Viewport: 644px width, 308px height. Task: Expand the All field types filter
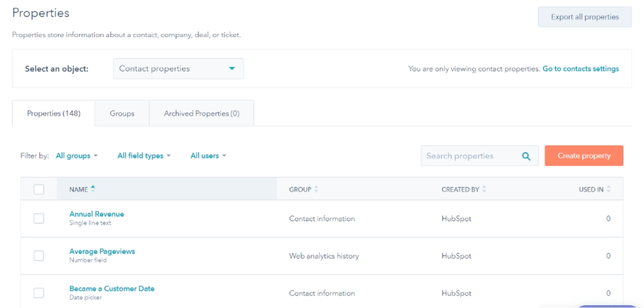pyautogui.click(x=144, y=156)
